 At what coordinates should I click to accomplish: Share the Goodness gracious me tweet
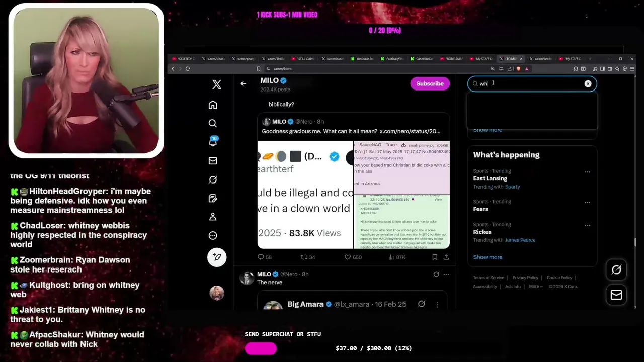[446, 257]
